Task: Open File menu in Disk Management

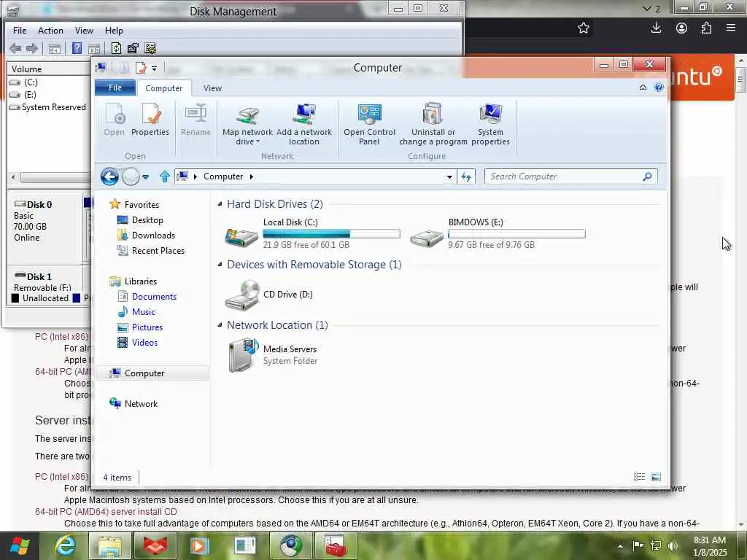Action: coord(20,31)
